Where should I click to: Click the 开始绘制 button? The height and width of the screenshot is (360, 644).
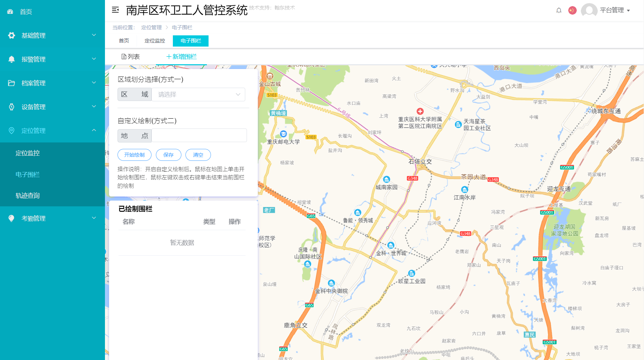coord(135,155)
